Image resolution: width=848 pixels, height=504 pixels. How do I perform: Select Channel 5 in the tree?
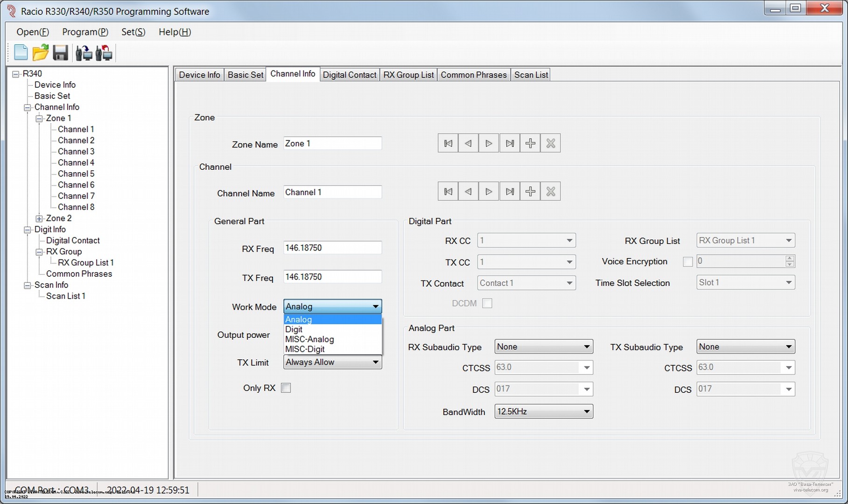76,174
